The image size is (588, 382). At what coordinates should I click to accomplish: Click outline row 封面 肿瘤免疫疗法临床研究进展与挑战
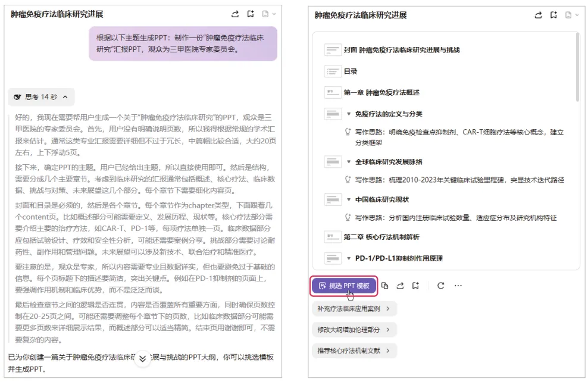[x=402, y=50]
